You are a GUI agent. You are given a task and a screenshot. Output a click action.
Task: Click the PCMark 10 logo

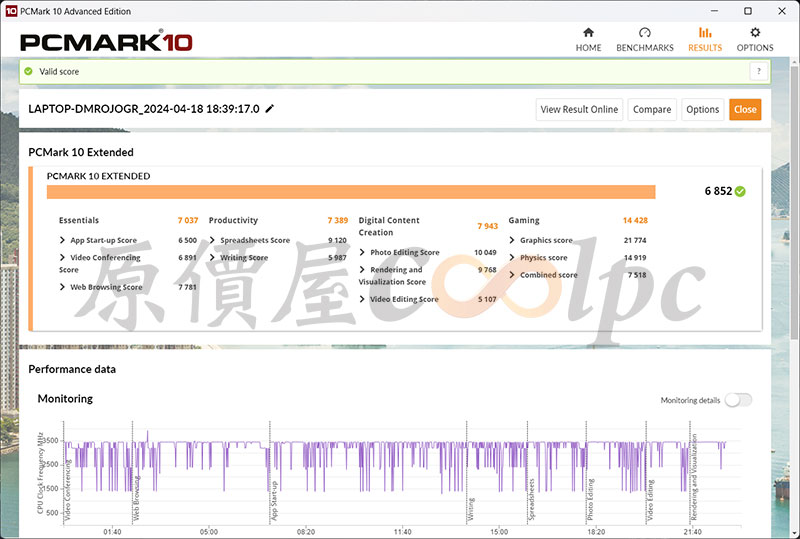tap(106, 42)
